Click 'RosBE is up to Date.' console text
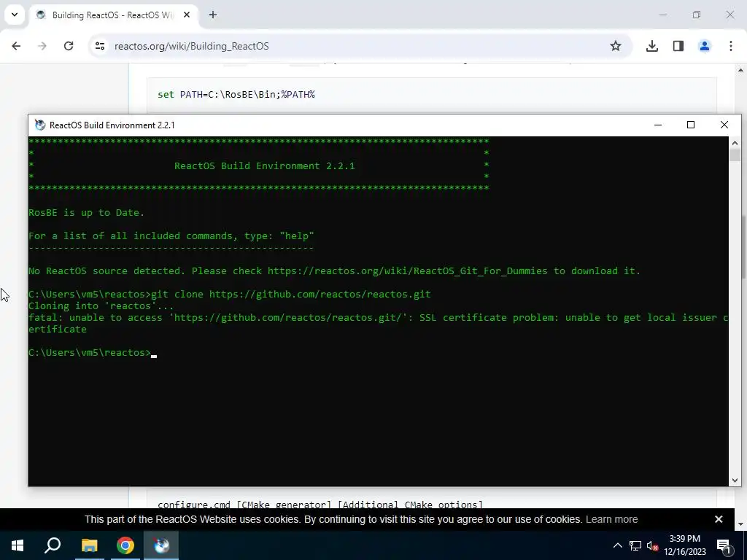Viewport: 747px width, 560px height. [x=86, y=212]
